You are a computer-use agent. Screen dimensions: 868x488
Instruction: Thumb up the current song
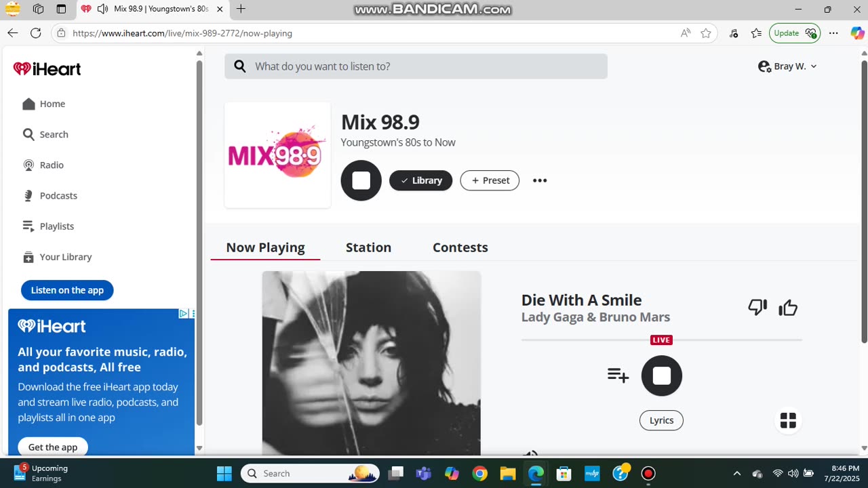click(788, 308)
